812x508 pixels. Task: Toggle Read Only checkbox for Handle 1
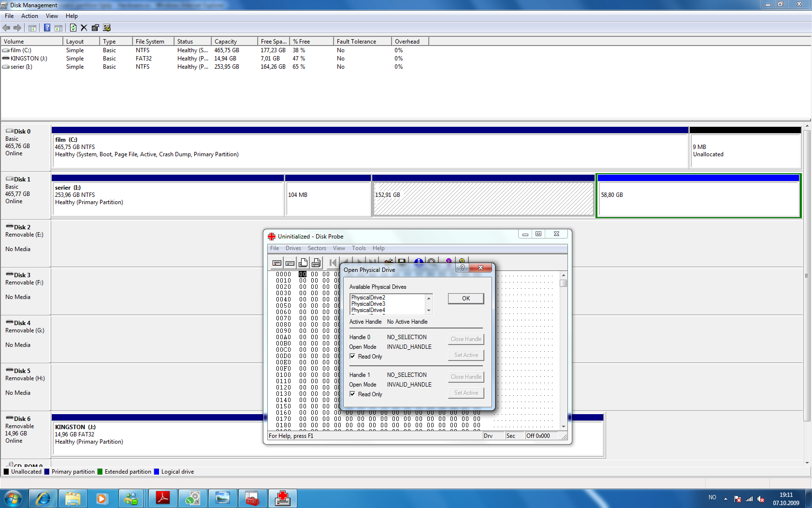(352, 394)
